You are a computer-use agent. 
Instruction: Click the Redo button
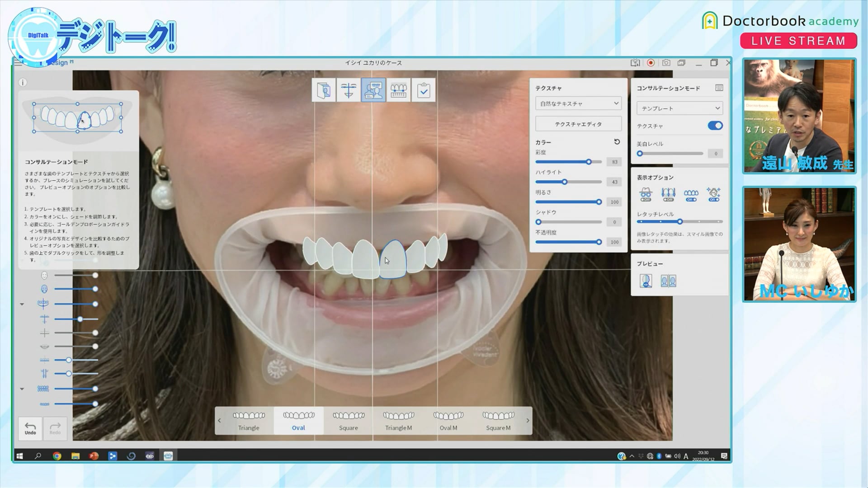55,428
